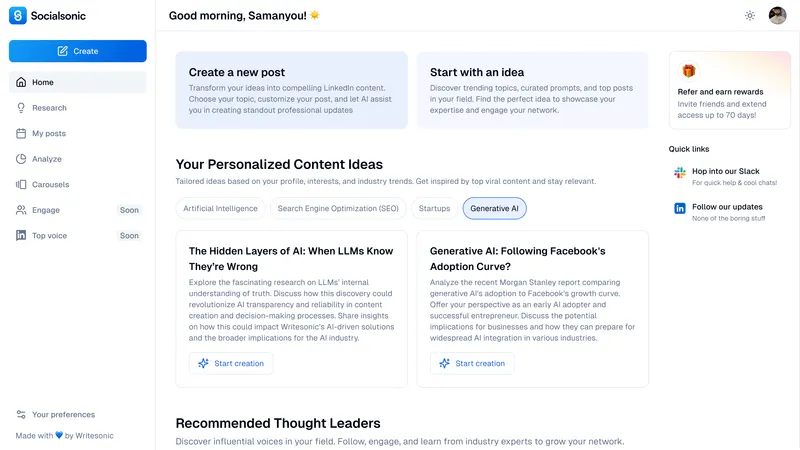
Task: Start creation for the Generative AI Facebook idea
Action: (x=472, y=363)
